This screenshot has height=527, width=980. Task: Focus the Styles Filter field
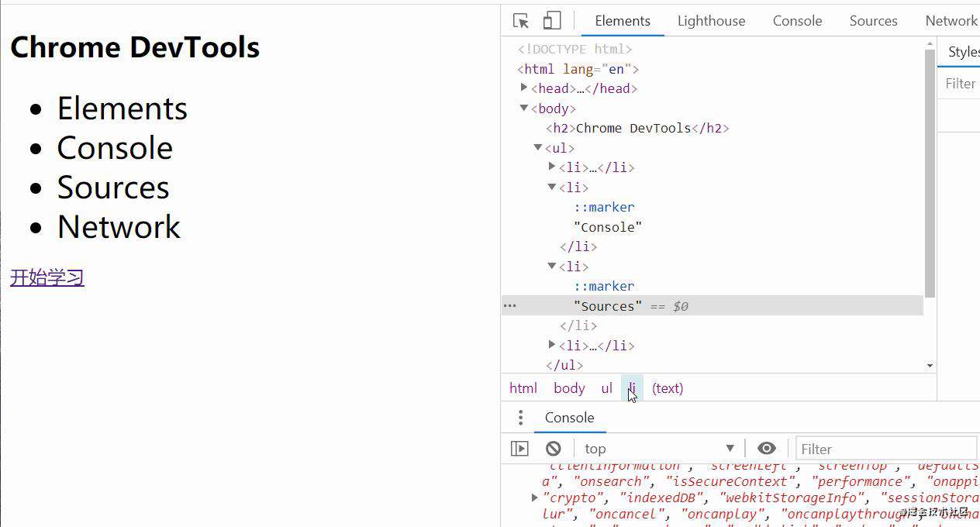click(x=961, y=84)
